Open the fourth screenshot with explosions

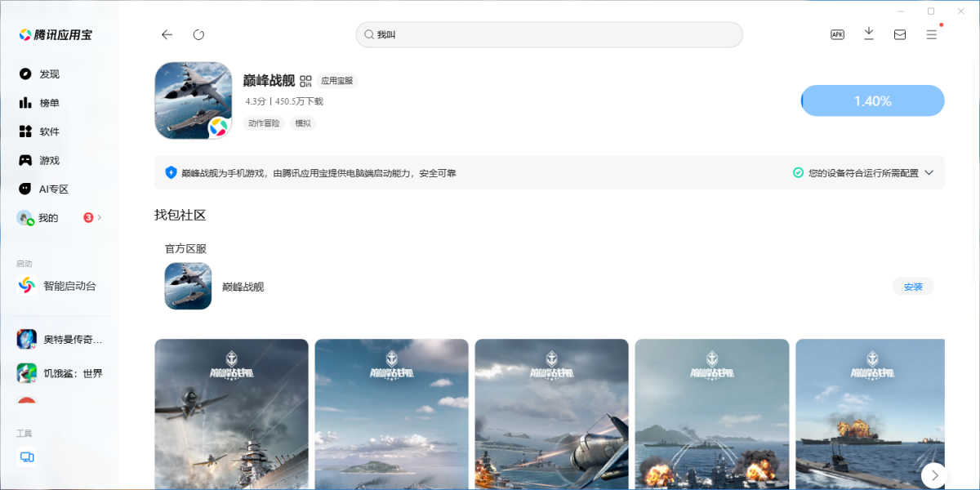(x=712, y=414)
